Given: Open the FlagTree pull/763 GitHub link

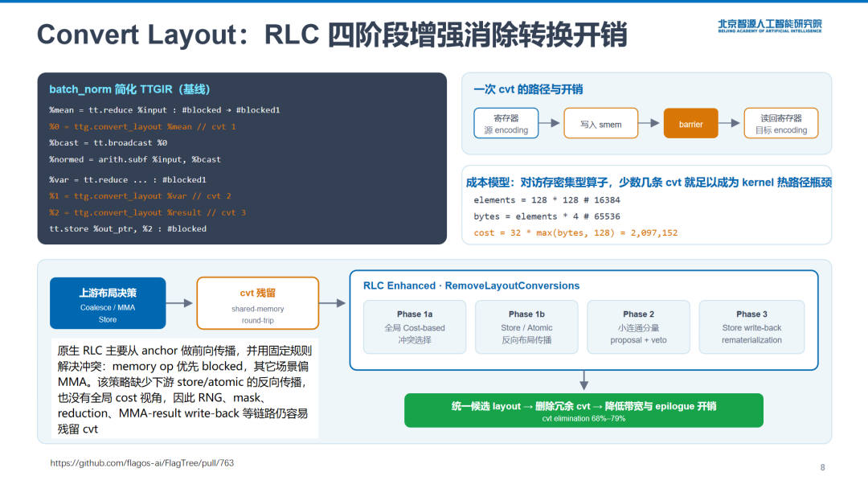Looking at the screenshot, I should point(141,463).
